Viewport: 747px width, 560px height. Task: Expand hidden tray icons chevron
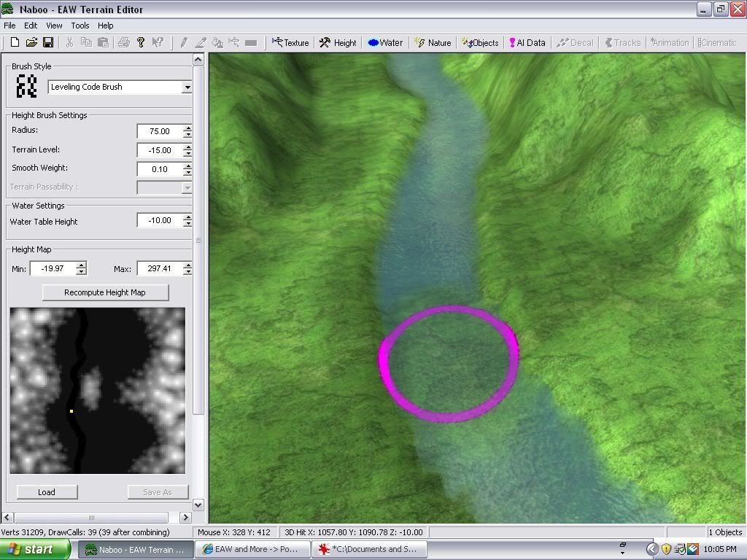coord(652,550)
